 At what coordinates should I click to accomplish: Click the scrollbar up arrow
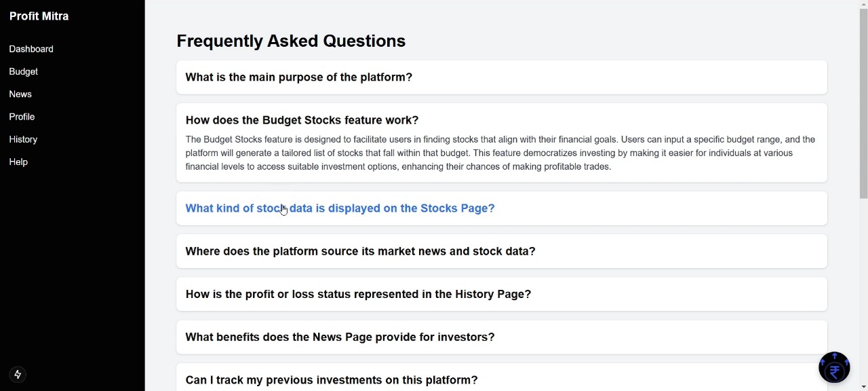coord(863,4)
